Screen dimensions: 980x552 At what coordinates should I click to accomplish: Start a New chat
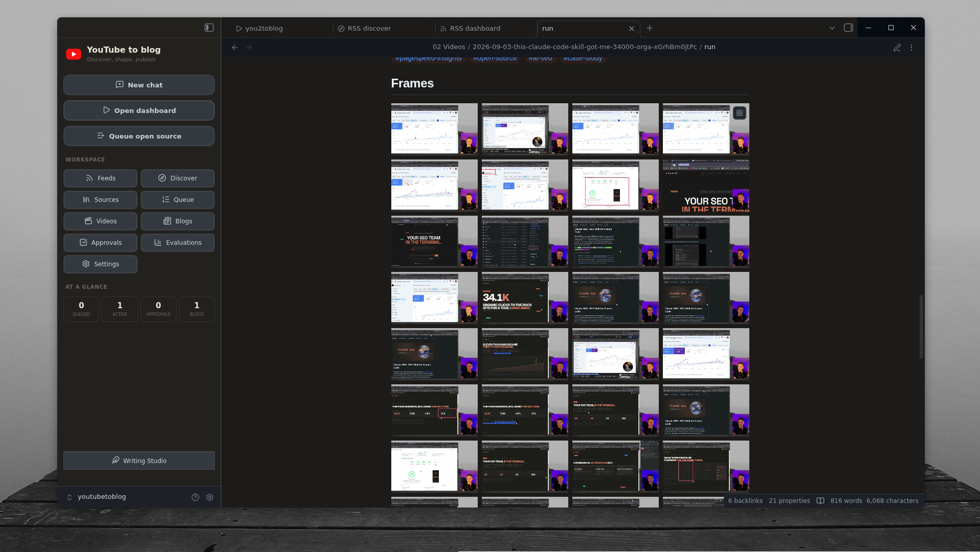pyautogui.click(x=139, y=85)
